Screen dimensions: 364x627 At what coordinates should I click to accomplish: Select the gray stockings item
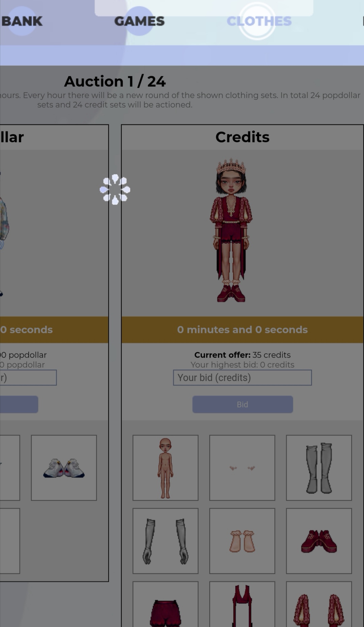click(x=319, y=468)
